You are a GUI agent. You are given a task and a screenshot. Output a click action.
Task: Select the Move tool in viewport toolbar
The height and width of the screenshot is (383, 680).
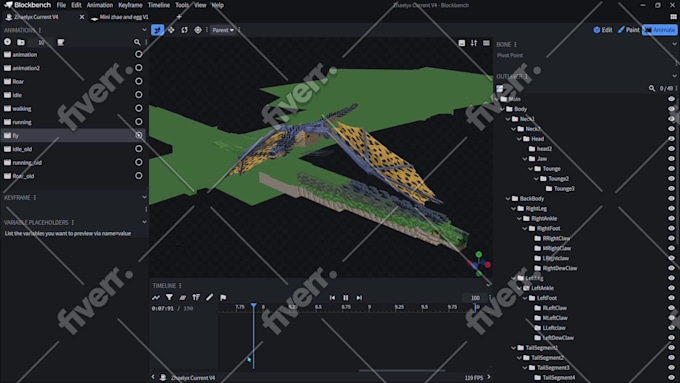coord(171,30)
